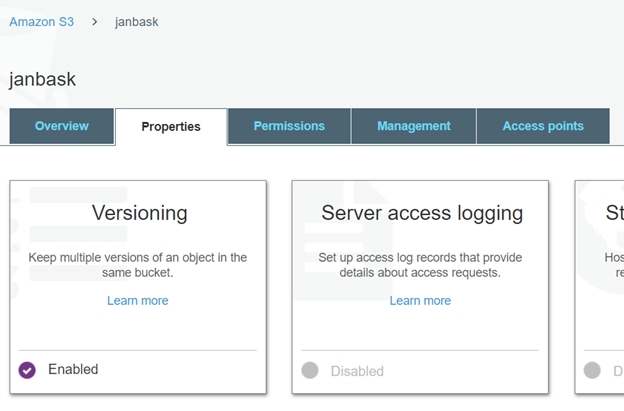Open Learn more link in Versioning card

tap(138, 300)
